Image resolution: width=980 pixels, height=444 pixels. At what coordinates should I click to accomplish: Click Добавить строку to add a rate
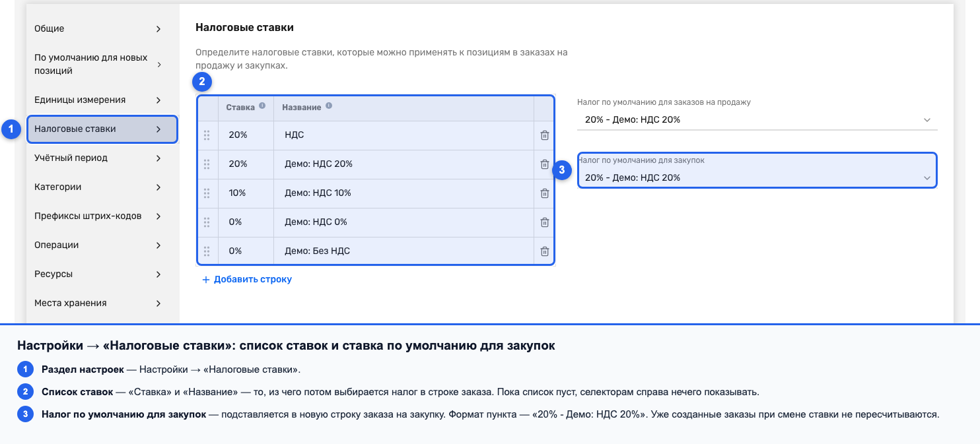247,280
